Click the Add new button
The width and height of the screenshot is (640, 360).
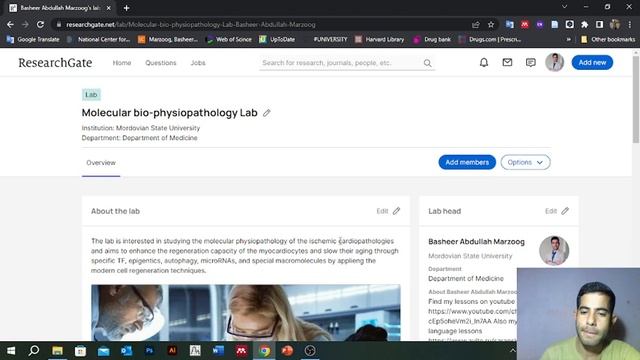[592, 62]
